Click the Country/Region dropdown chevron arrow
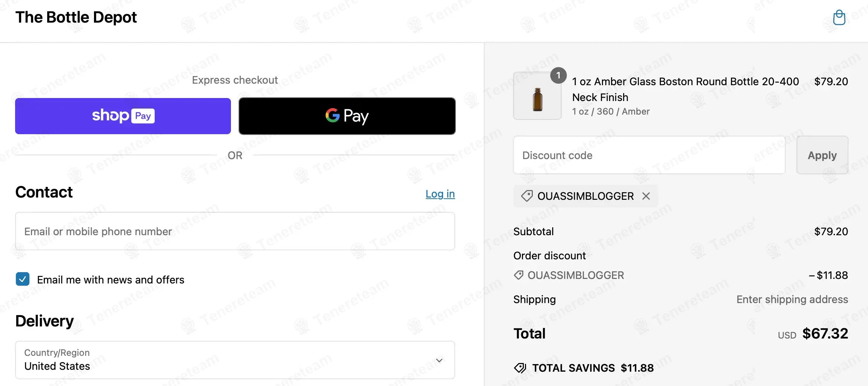Screen dimensions: 868x386 pos(439,360)
